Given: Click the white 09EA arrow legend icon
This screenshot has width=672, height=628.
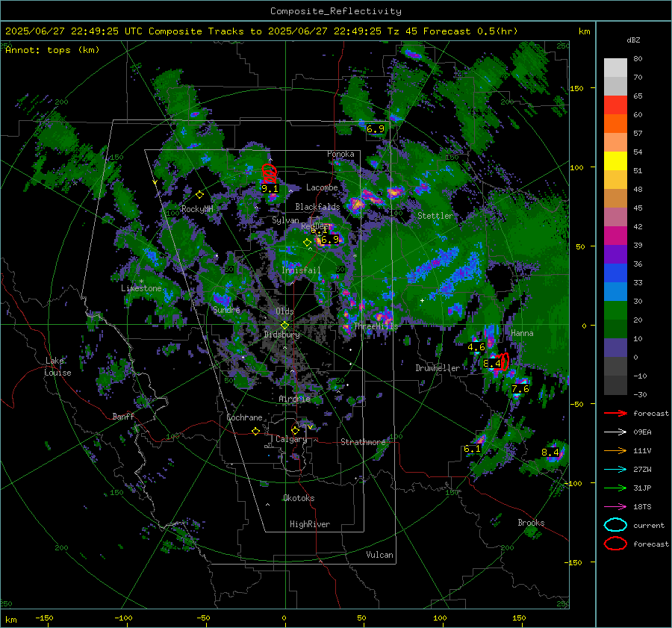Looking at the screenshot, I should tap(615, 432).
